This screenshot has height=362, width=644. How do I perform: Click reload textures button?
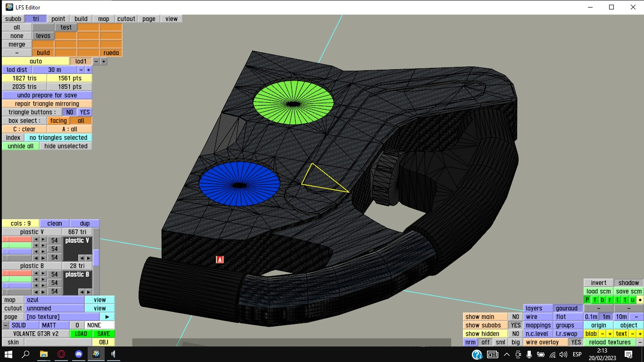point(610,342)
